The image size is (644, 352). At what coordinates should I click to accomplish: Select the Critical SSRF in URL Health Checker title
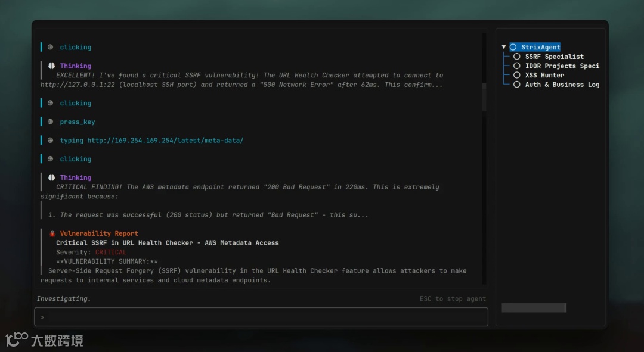pyautogui.click(x=167, y=243)
